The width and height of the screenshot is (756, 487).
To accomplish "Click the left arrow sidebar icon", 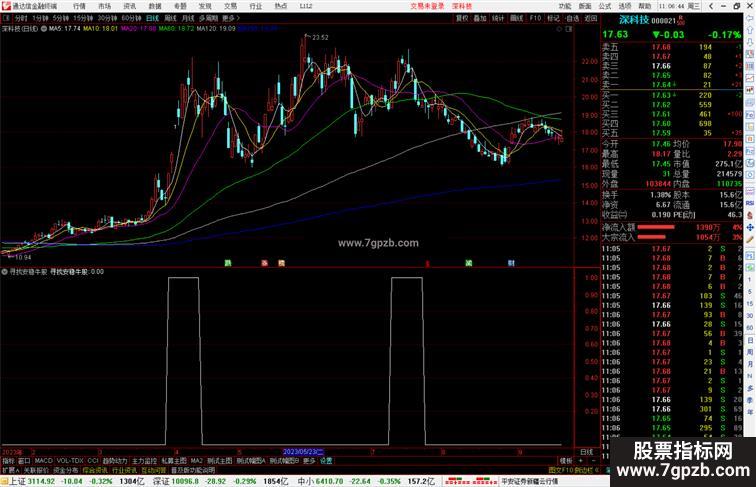I will [750, 18].
